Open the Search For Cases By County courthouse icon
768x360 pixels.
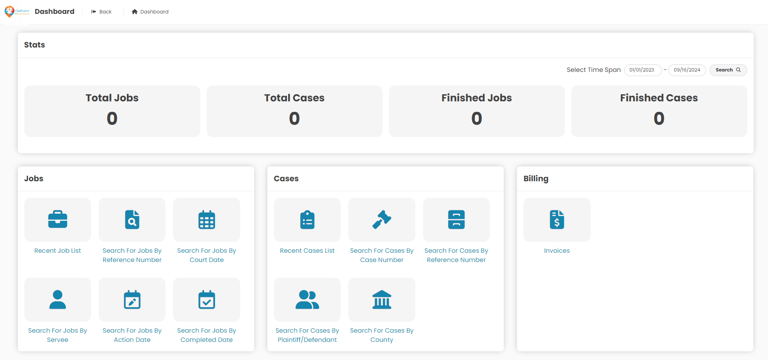point(382,299)
